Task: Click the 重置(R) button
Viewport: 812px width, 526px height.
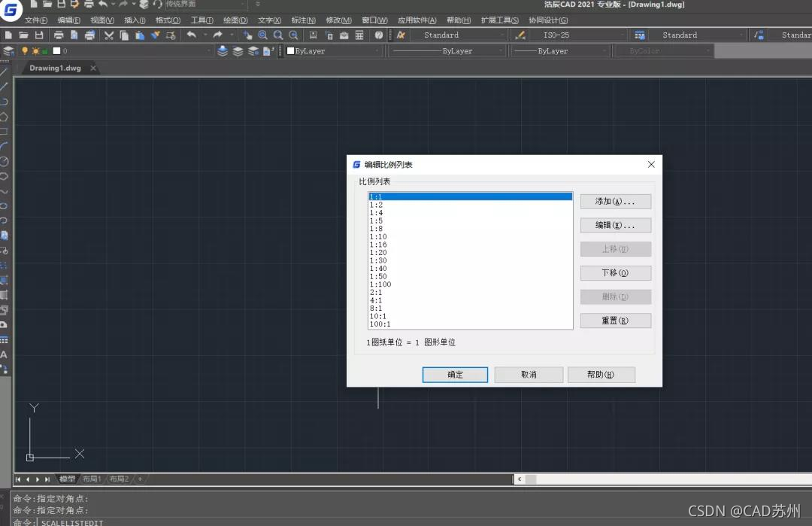Action: click(615, 321)
